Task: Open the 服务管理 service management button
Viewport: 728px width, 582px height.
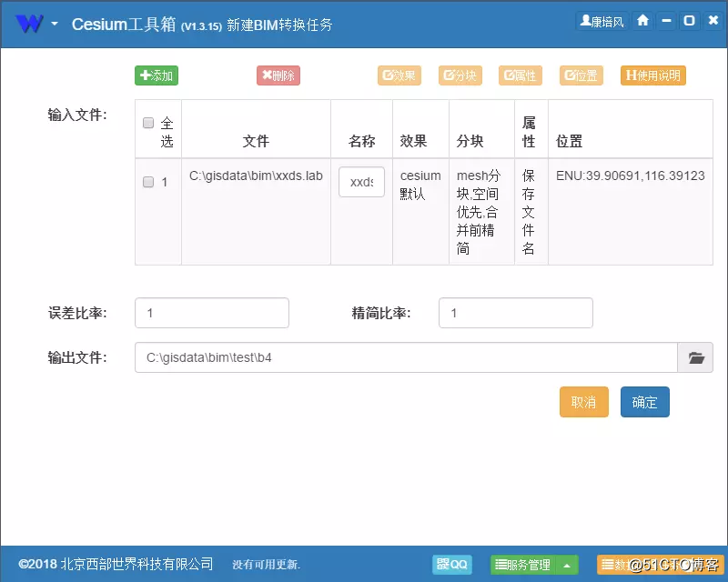Action: tap(523, 565)
